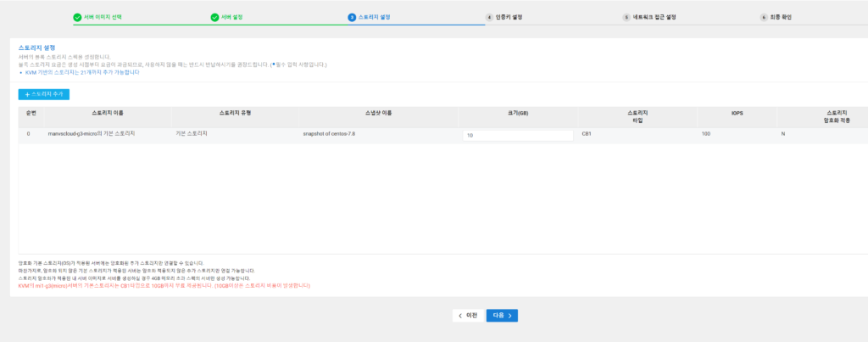Click the 크기(GB) size input field
Viewport: 868px width, 342px height.
(518, 135)
